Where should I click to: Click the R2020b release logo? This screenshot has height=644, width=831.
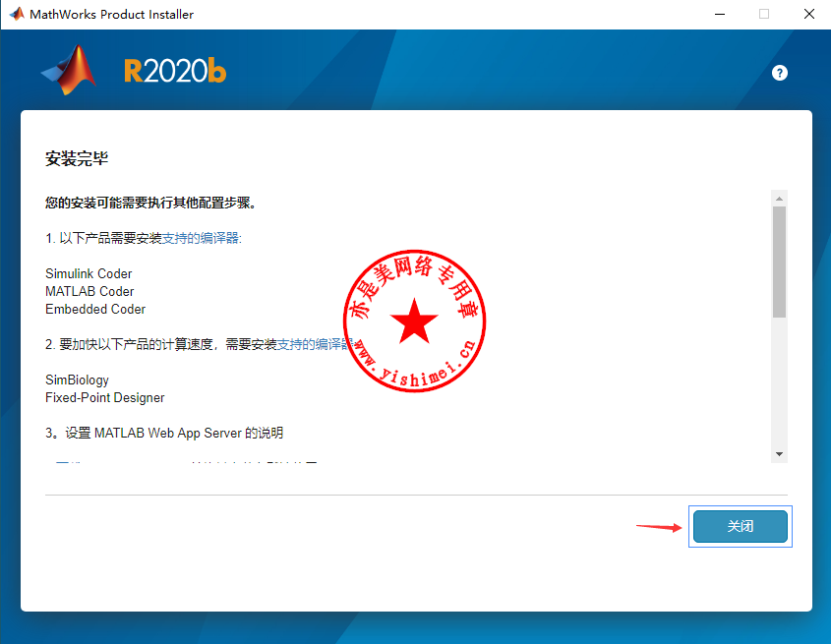click(x=175, y=71)
